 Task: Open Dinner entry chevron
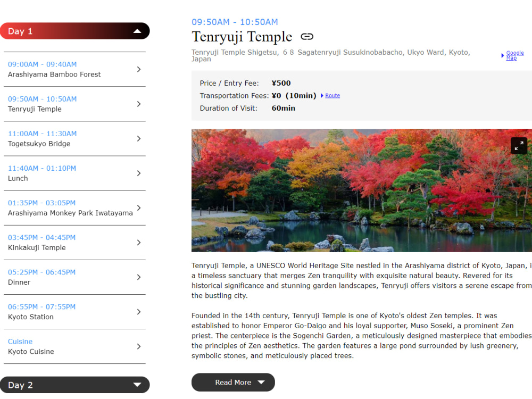click(x=138, y=277)
